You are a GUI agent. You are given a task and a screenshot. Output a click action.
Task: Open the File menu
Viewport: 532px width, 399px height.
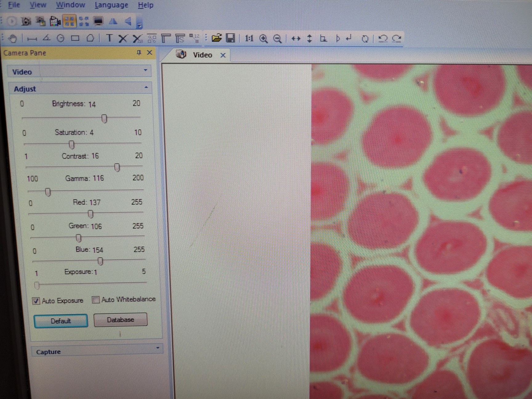[x=14, y=5]
